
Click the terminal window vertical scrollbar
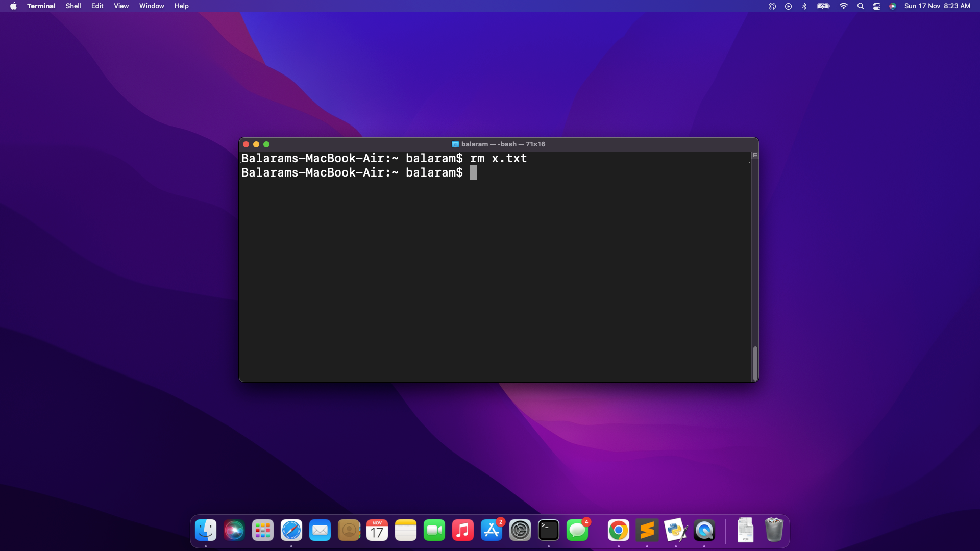click(755, 363)
